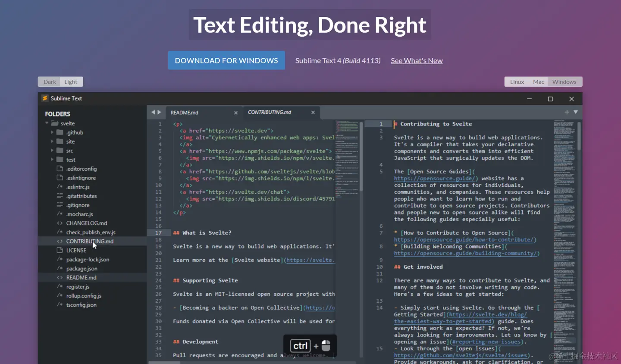Click the register.js file icon
This screenshot has height=364, width=621.
(60, 286)
